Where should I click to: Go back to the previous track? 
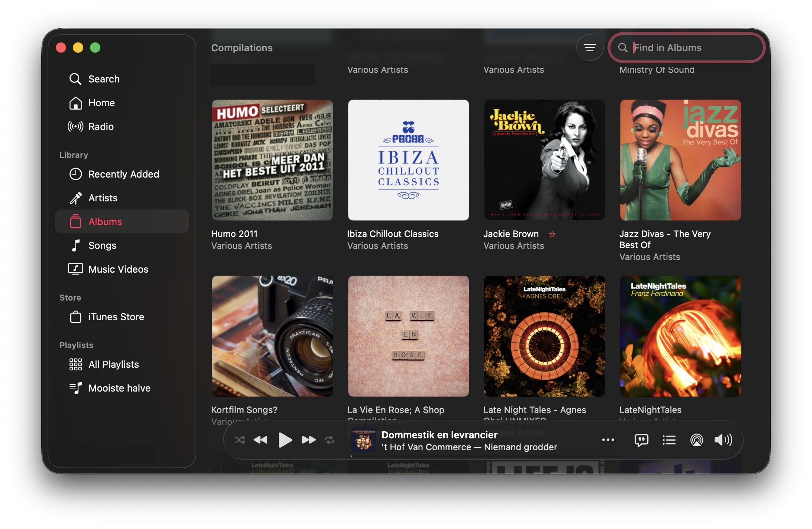pos(261,440)
